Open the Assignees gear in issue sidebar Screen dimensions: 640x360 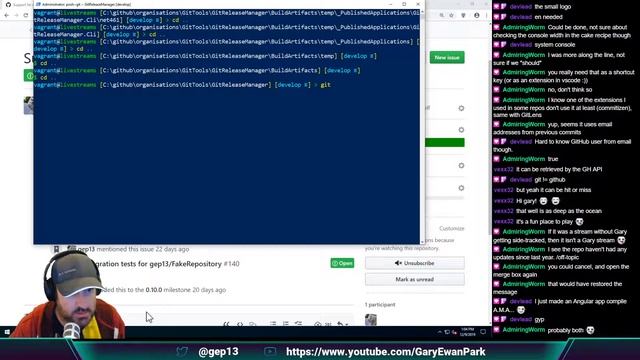(x=461, y=108)
